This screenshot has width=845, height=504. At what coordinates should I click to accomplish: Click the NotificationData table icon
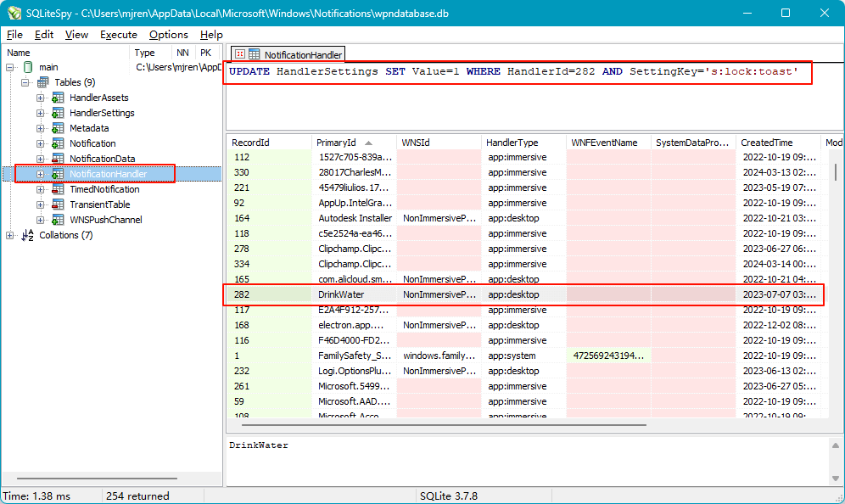click(x=58, y=159)
